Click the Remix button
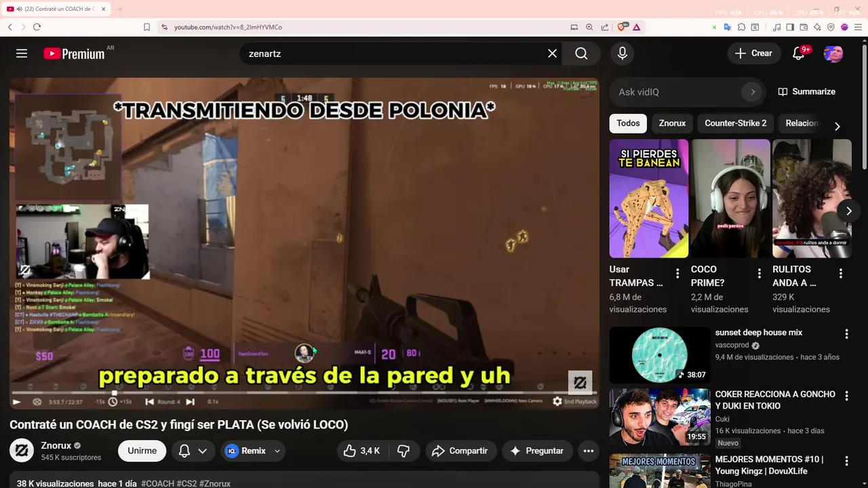This screenshot has height=488, width=868. click(245, 451)
